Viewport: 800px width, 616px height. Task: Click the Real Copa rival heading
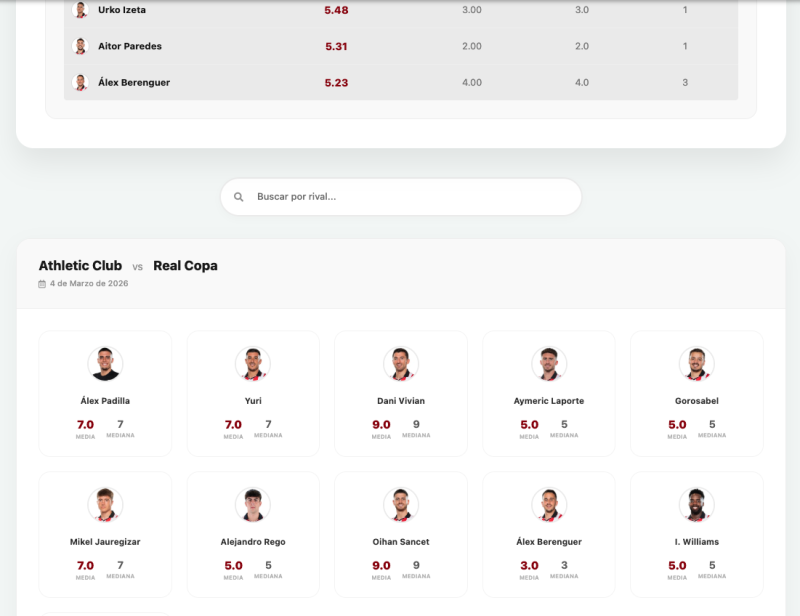click(185, 265)
